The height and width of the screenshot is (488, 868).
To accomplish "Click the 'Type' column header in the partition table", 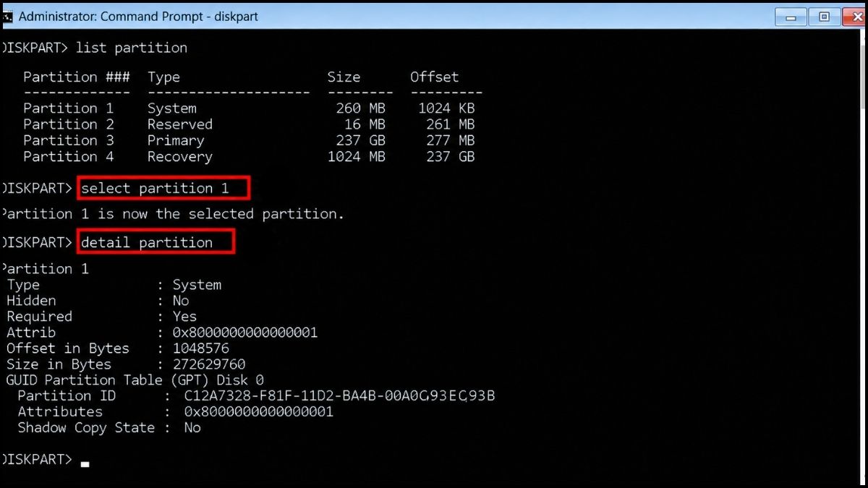I will [163, 77].
